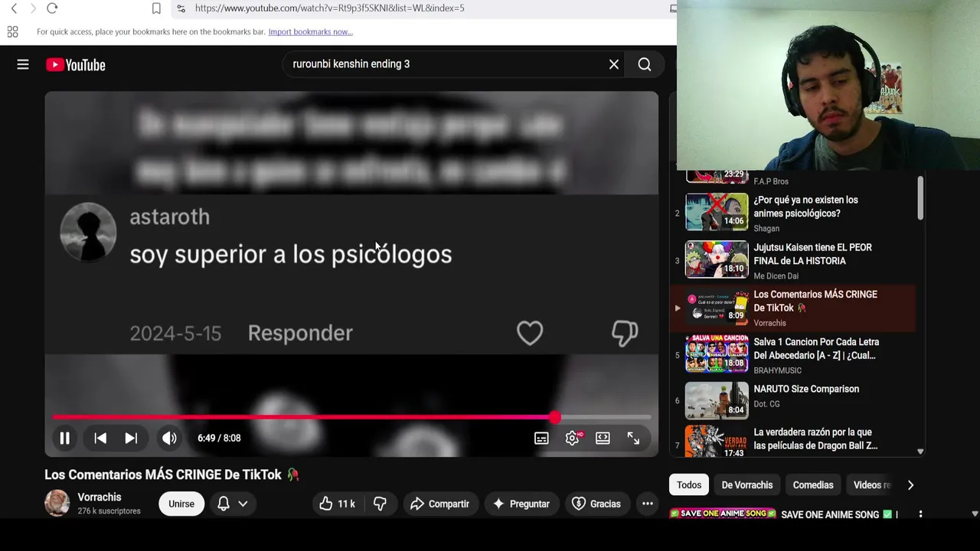
Task: Open site information icon beside the URL
Action: click(x=181, y=8)
